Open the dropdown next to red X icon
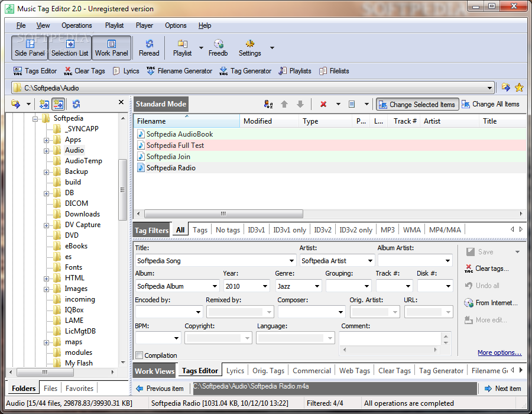Image resolution: width=532 pixels, height=414 pixels. click(338, 104)
